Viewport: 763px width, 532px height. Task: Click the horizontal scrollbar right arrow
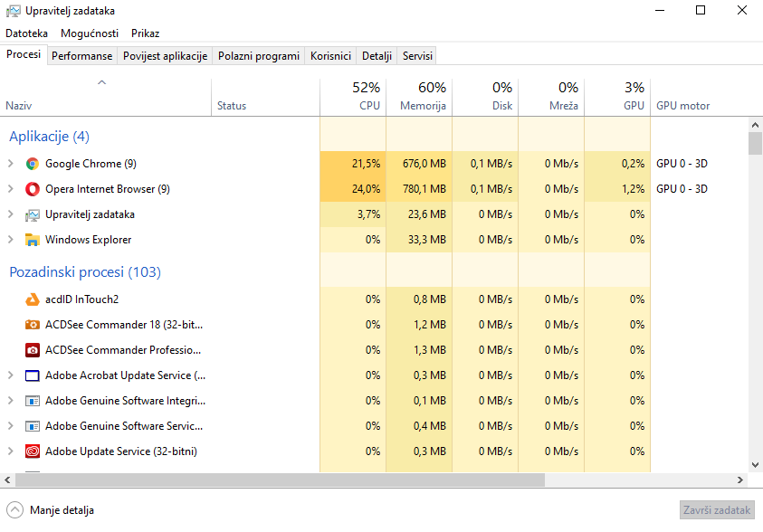coord(740,480)
